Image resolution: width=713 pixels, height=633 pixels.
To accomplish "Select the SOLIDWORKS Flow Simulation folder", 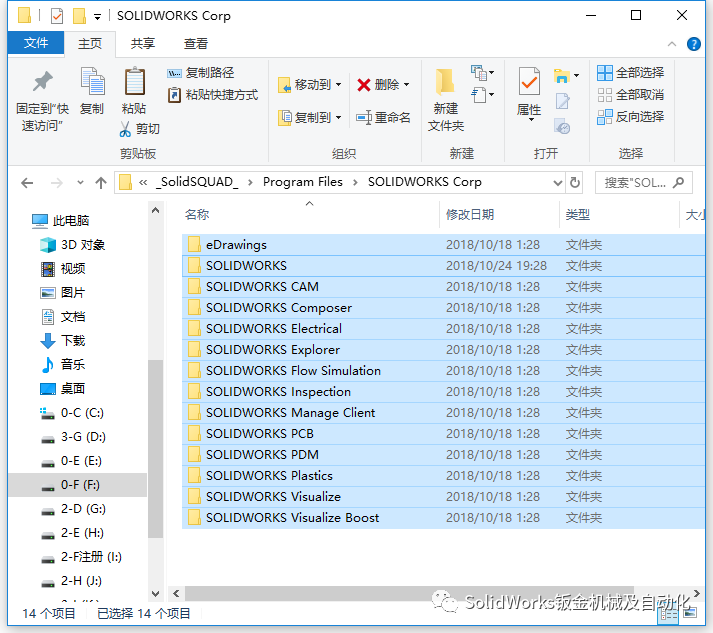I will coord(443,371).
